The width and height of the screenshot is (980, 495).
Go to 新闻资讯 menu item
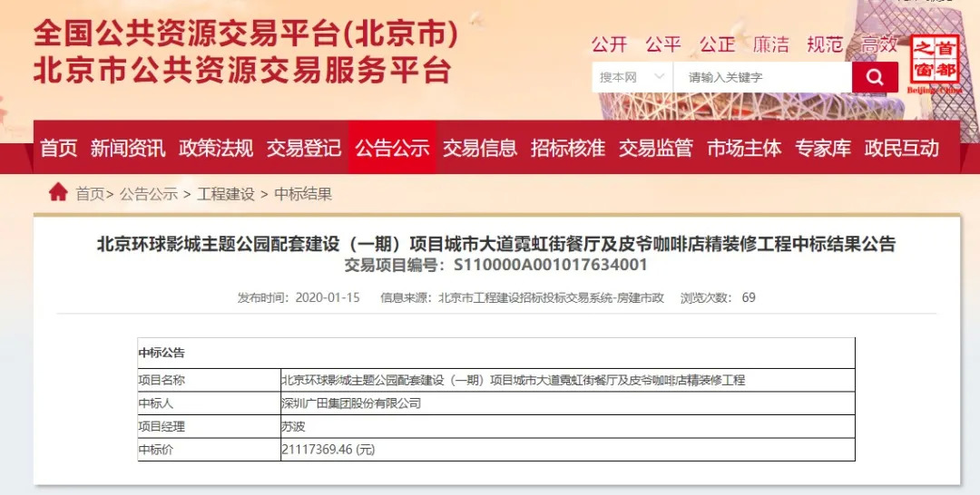(x=128, y=148)
